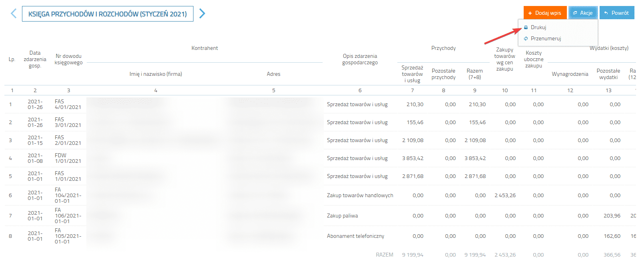Image resolution: width=644 pixels, height=261 pixels.
Task: Select document number FA 105/2021-01-01
Action: tap(68, 236)
